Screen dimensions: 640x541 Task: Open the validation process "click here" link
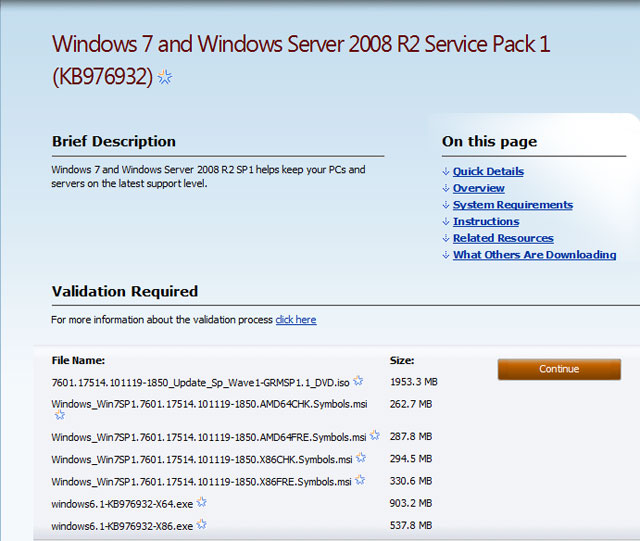pos(296,320)
